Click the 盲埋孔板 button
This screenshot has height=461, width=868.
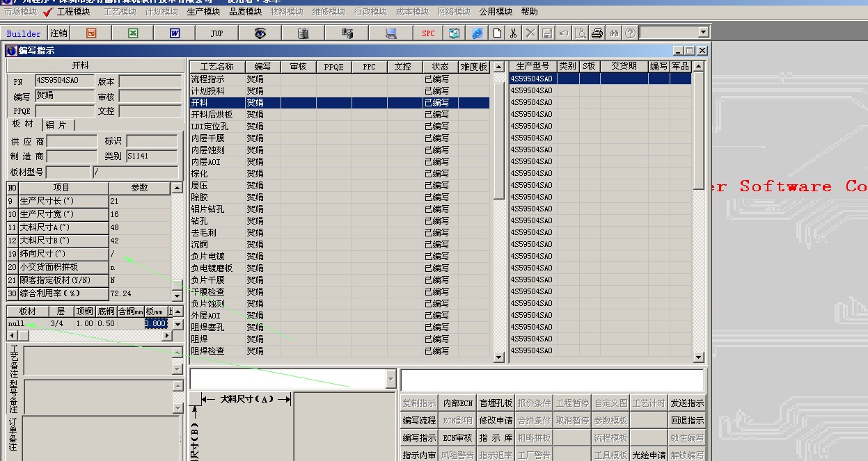pos(496,403)
